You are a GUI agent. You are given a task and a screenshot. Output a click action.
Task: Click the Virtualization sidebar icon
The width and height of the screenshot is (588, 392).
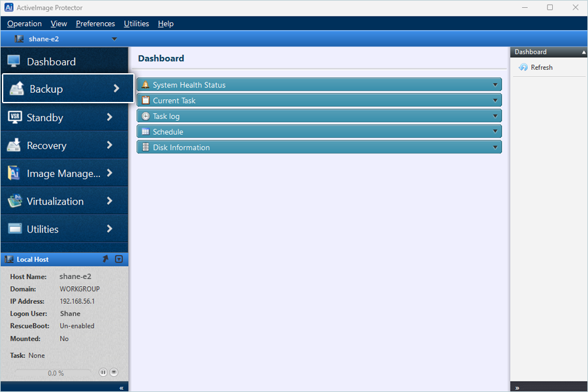14,201
